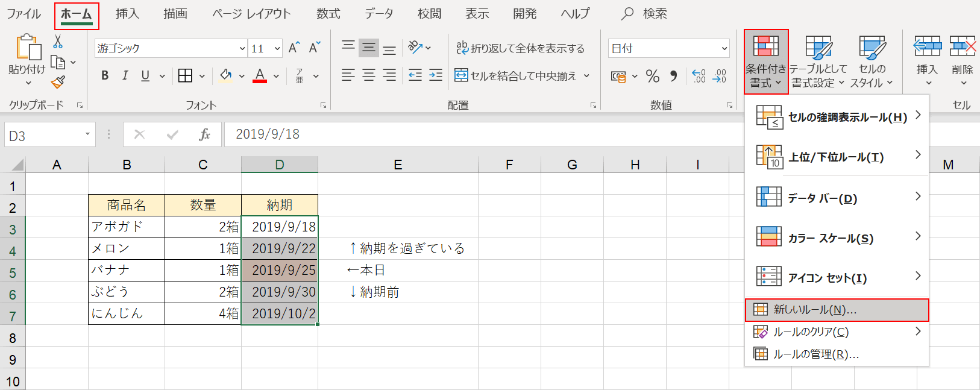The height and width of the screenshot is (390, 980).
Task: Open underline style dropdown arrow
Action: tap(162, 76)
